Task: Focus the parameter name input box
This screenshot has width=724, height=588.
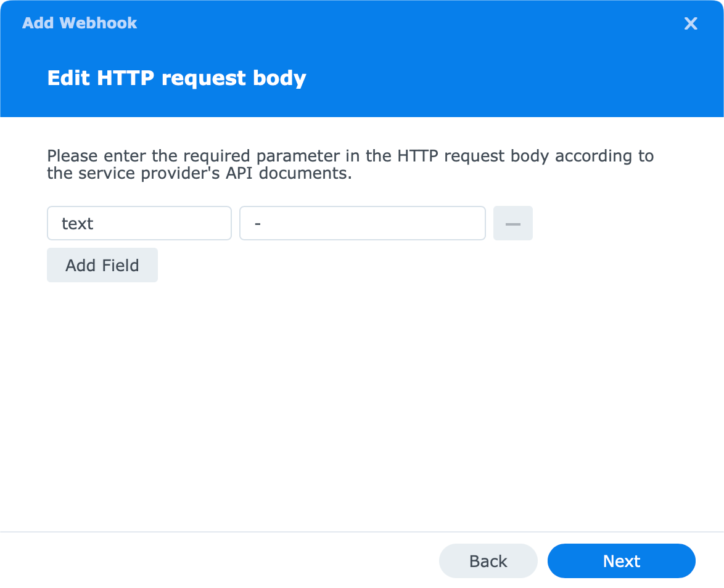Action: [x=139, y=223]
